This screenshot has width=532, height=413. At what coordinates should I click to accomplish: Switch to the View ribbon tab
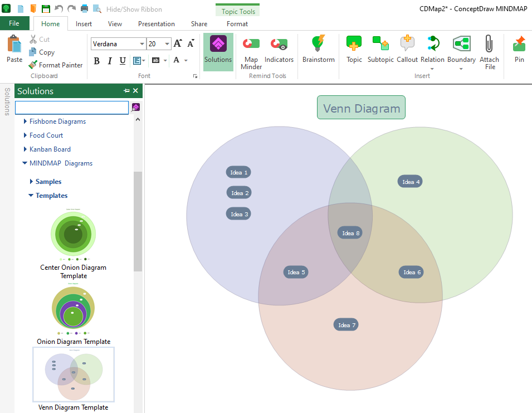click(115, 24)
